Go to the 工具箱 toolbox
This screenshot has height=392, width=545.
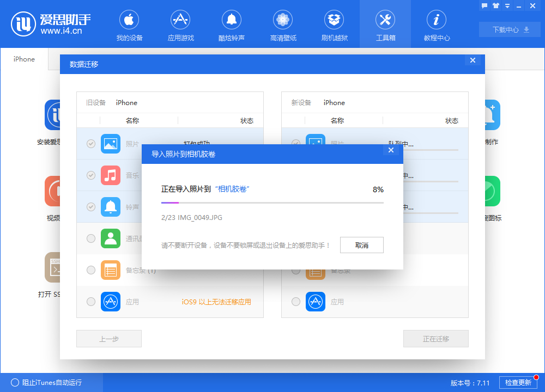tap(385, 24)
